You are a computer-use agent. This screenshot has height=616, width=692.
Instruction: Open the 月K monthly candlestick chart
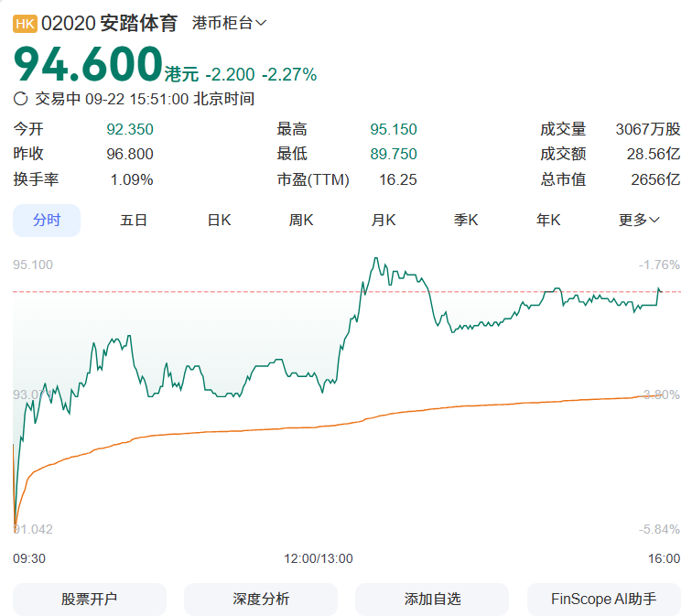pyautogui.click(x=384, y=220)
